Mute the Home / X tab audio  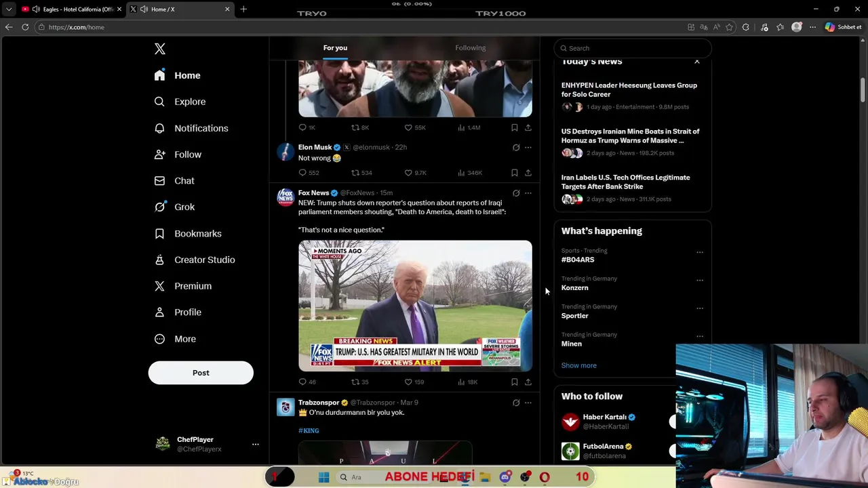tap(144, 9)
